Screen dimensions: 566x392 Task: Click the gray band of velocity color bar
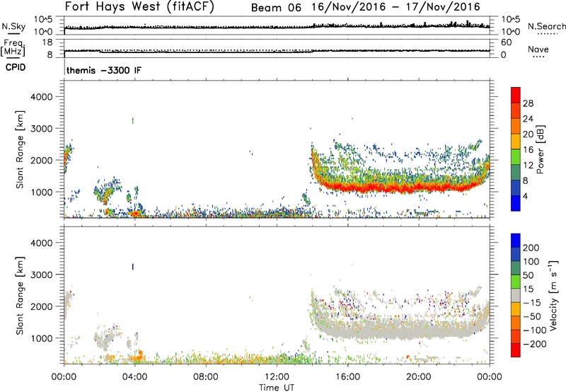tap(516, 295)
